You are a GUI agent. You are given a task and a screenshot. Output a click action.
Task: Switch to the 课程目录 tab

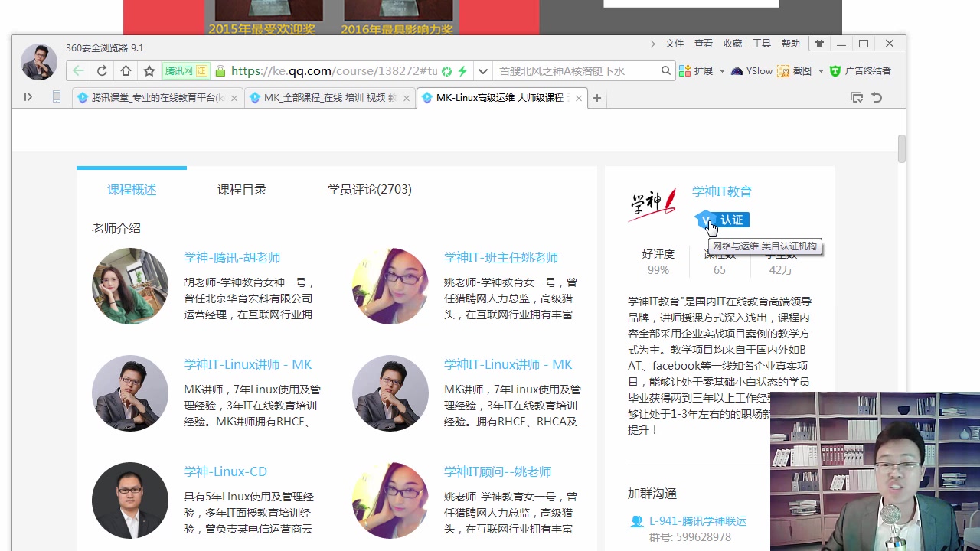tap(241, 189)
